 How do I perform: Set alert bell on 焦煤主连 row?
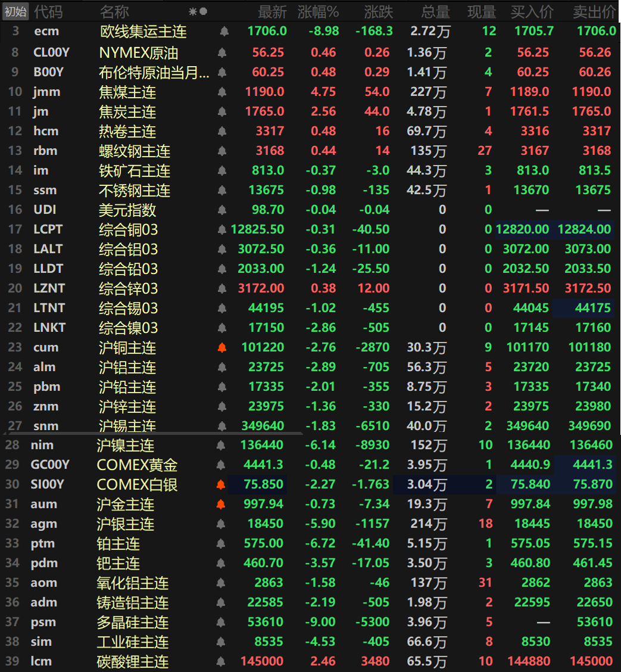(223, 92)
